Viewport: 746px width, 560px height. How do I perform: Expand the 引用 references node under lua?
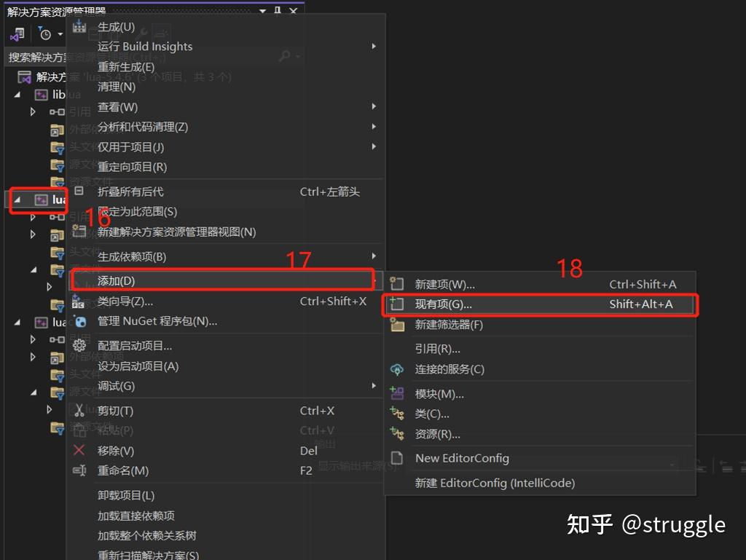(33, 216)
